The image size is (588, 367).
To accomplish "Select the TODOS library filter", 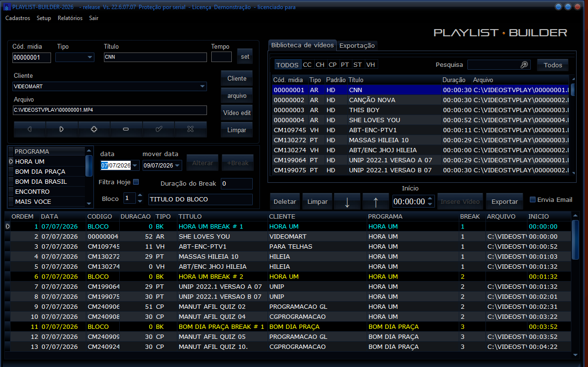I will [x=288, y=65].
